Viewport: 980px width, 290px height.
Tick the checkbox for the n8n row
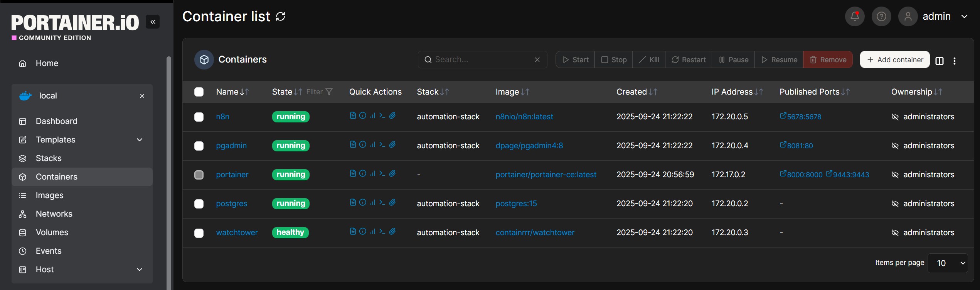(x=199, y=117)
